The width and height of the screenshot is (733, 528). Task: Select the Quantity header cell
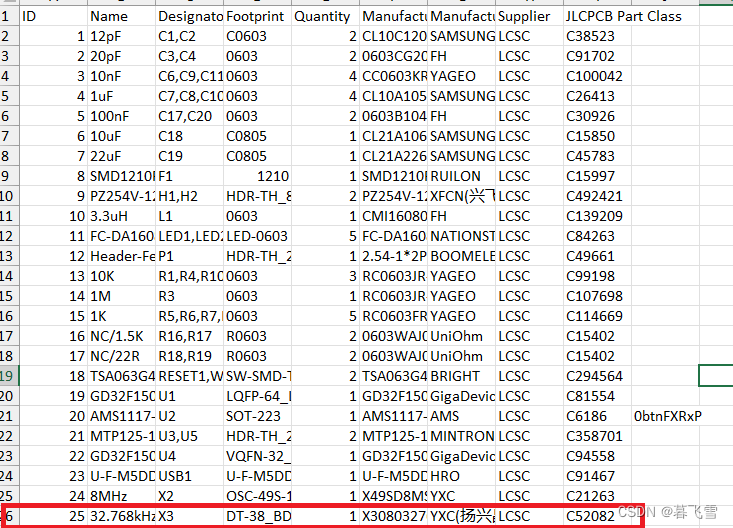click(325, 16)
